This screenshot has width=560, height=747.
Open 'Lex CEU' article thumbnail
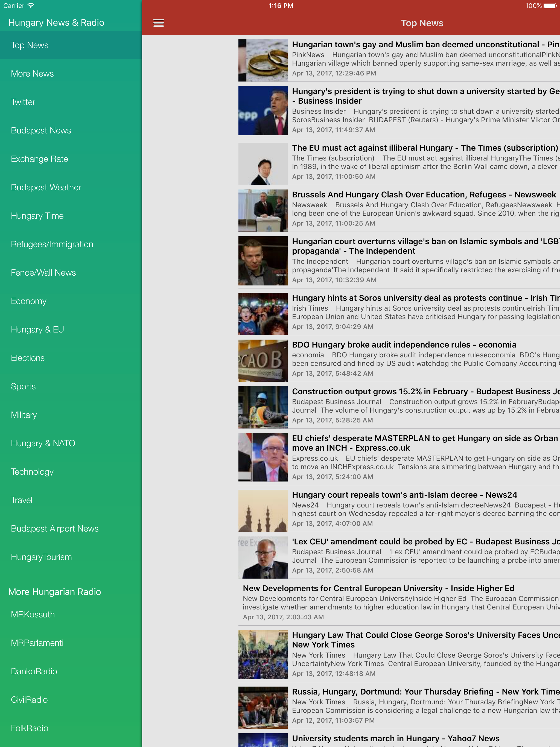point(263,558)
